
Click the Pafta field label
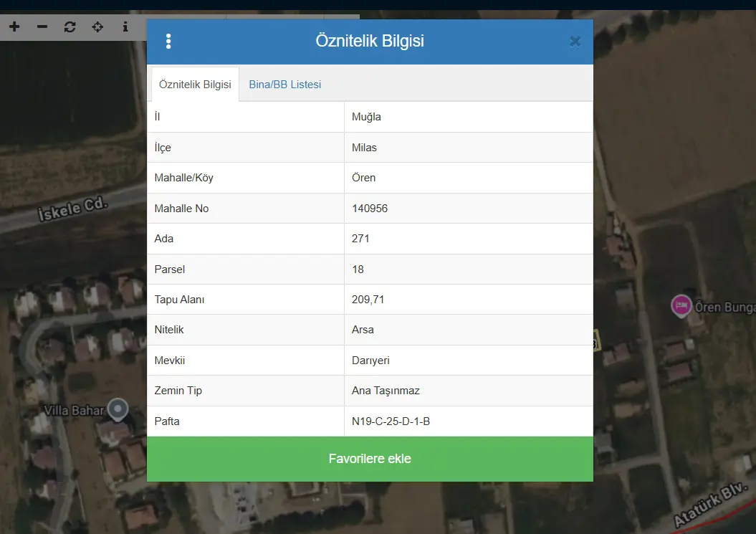tap(167, 421)
